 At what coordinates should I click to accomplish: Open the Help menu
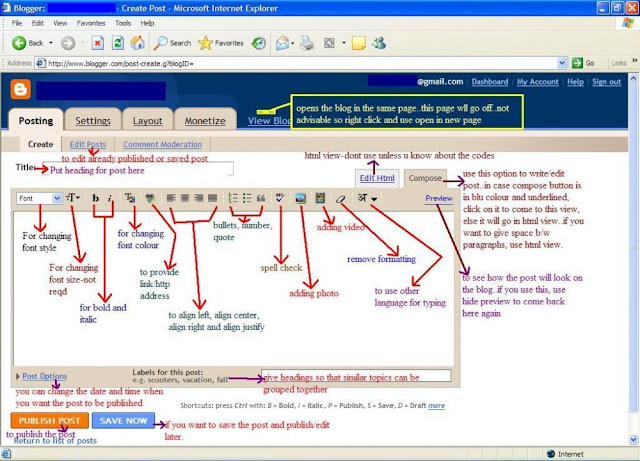click(x=147, y=23)
